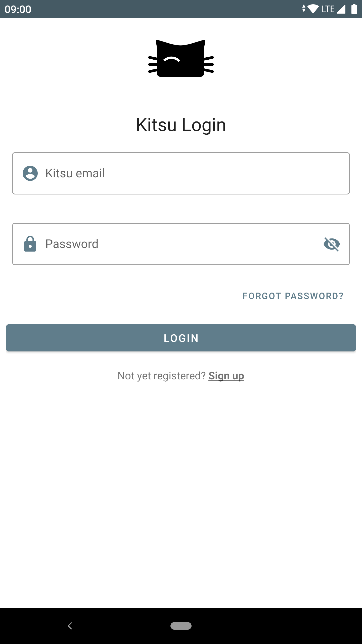Tap the Wi-Fi icon in status bar
The image size is (362, 644).
pos(313,9)
